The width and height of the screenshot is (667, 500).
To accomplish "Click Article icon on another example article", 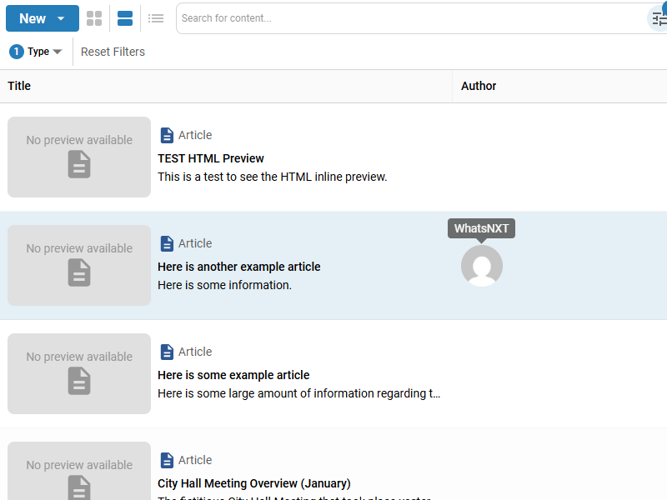I will pos(167,243).
